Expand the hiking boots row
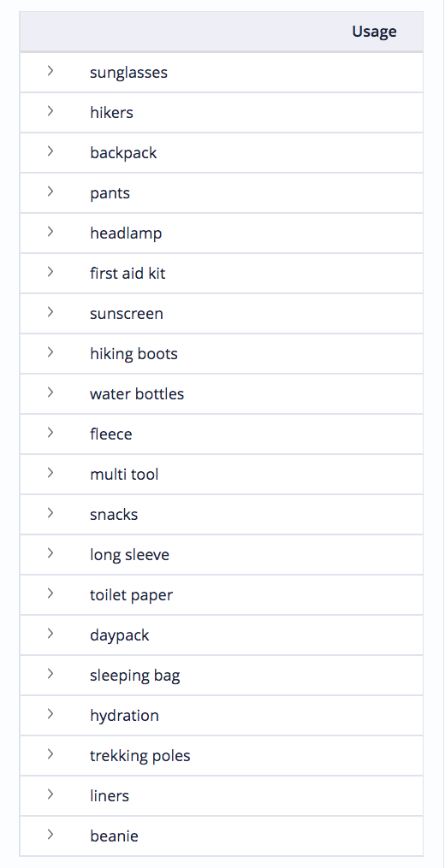The width and height of the screenshot is (445, 868). (50, 351)
